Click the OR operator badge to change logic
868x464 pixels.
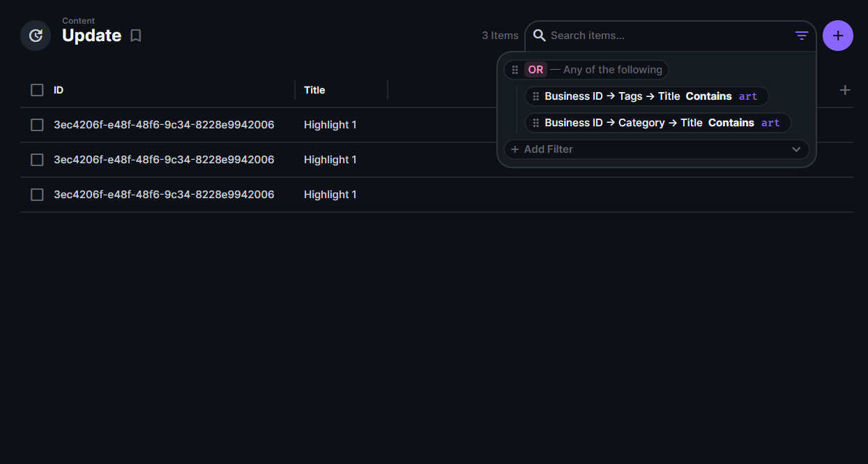pyautogui.click(x=535, y=69)
